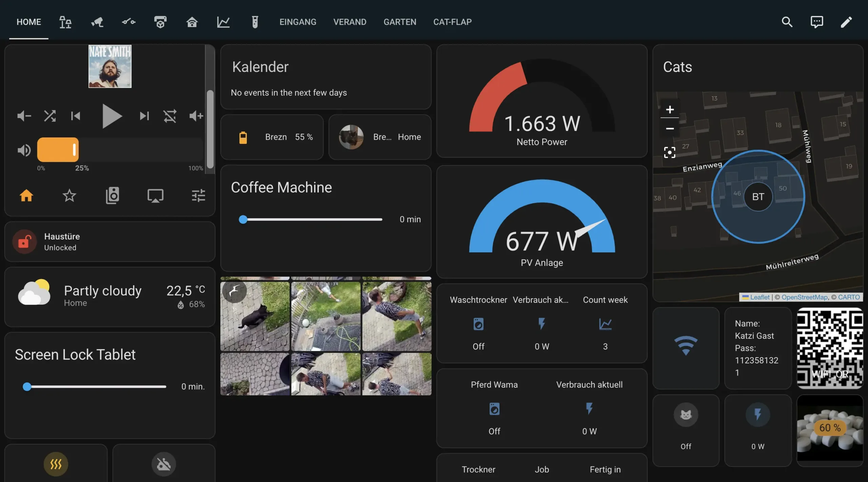The height and width of the screenshot is (482, 868).
Task: Mute the media player speaker icon
Action: tap(24, 150)
